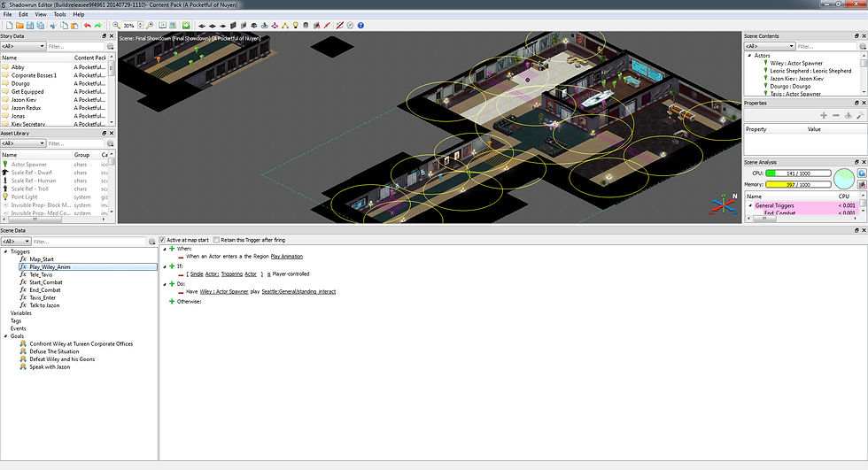Click the Scene Data filter input field
Image resolution: width=868 pixels, height=470 pixels.
[89, 242]
